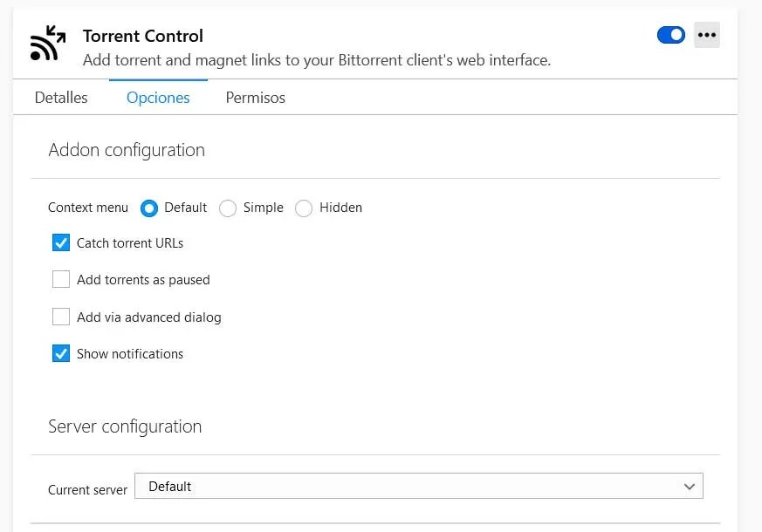Uncheck Catch torrent URLs checkbox
Viewport: 762px width, 532px height.
[61, 243]
